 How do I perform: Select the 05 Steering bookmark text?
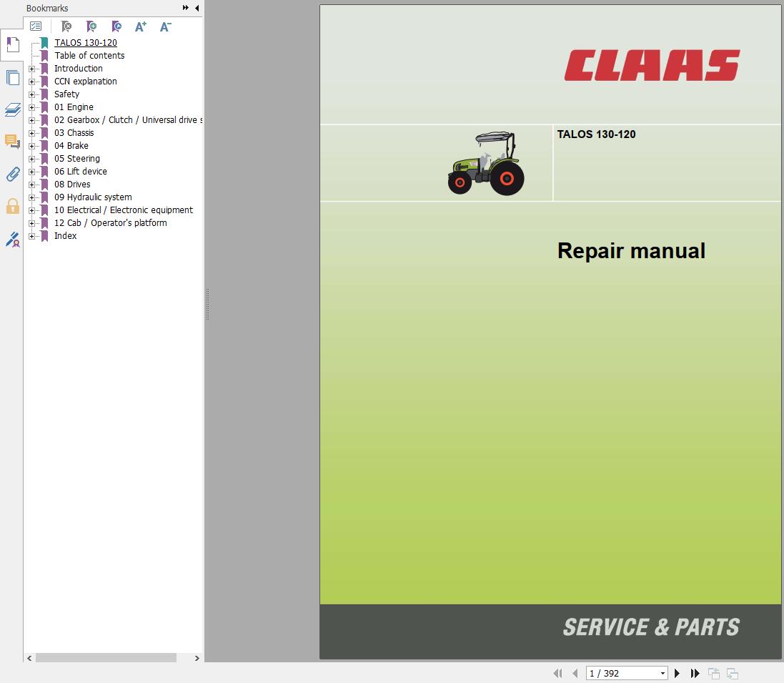coord(77,159)
